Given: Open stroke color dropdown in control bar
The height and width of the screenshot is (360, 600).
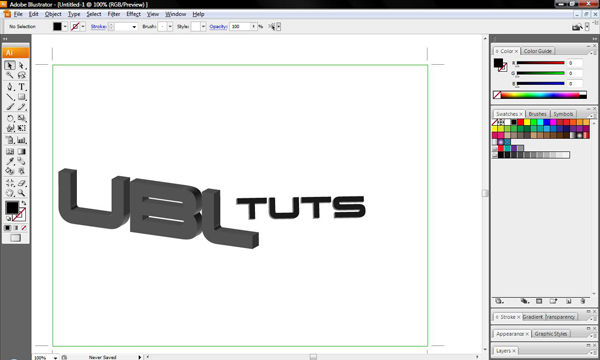Looking at the screenshot, I should (83, 26).
